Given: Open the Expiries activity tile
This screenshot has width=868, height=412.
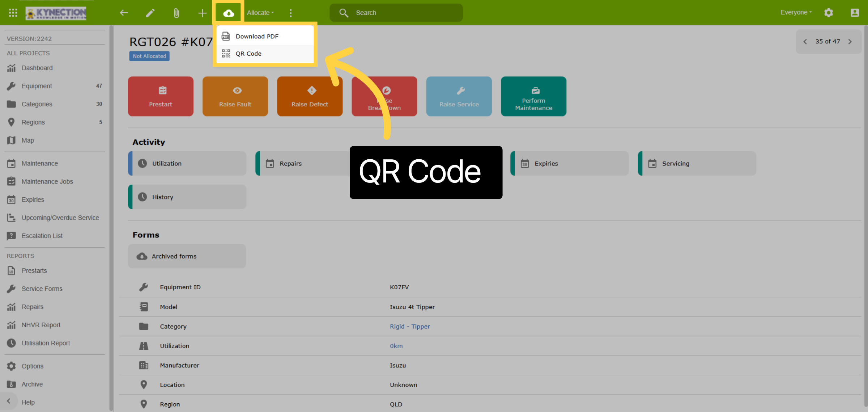Looking at the screenshot, I should click(570, 163).
